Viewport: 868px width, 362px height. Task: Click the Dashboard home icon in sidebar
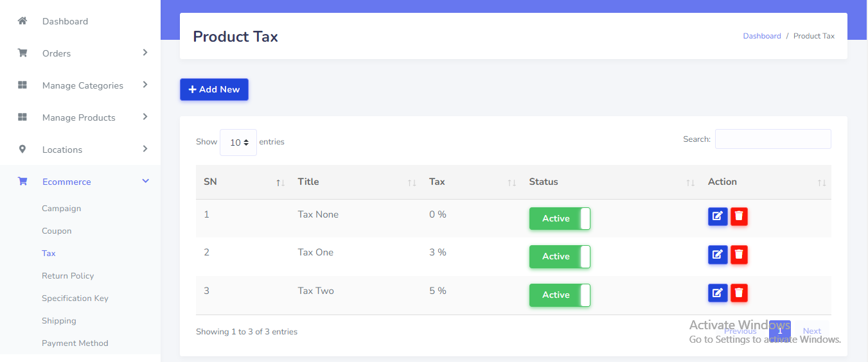point(22,21)
